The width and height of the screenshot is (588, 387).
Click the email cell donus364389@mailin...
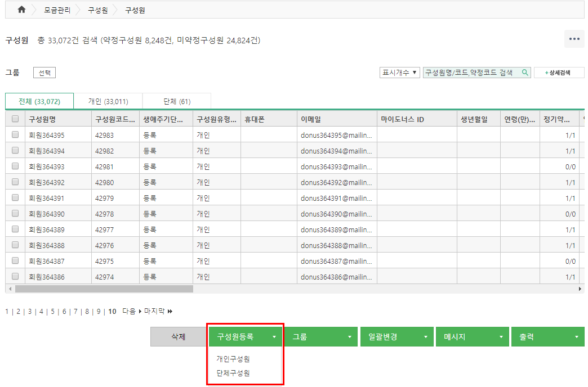(336, 229)
